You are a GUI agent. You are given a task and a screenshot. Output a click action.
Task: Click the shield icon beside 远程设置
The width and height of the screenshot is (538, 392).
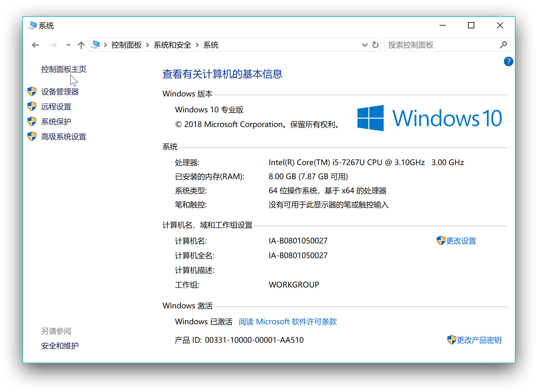point(32,106)
